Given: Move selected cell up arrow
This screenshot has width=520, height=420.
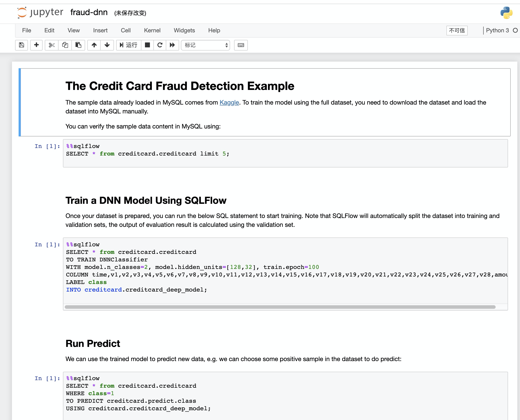Looking at the screenshot, I should [94, 45].
